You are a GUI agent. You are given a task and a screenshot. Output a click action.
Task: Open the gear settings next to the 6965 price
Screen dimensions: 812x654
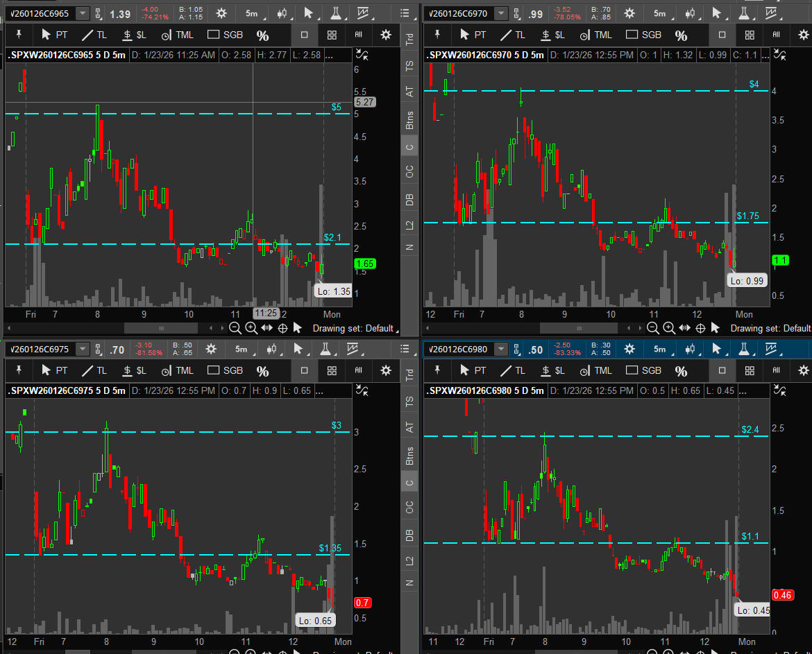(x=221, y=13)
